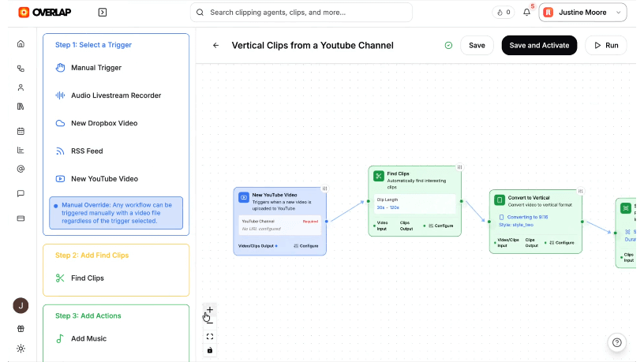Click the back arrow beside workflow title
This screenshot has width=644, height=362.
[216, 46]
